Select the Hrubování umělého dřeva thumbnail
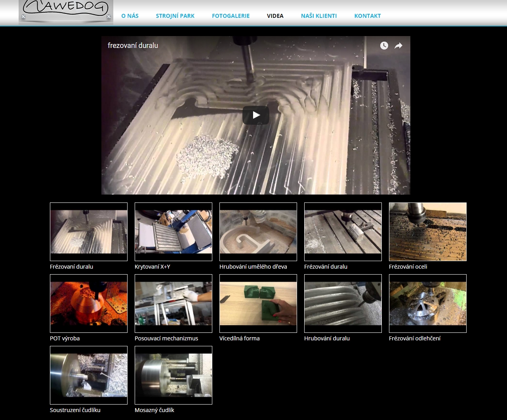This screenshot has height=420, width=507. point(258,232)
